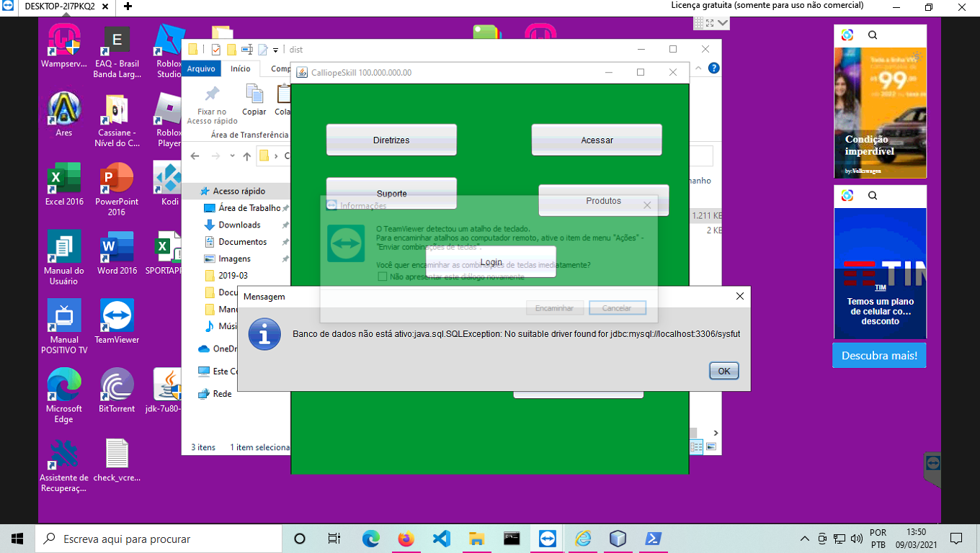Go up one folder level in Explorer
Screen dimensions: 980x553
247,156
